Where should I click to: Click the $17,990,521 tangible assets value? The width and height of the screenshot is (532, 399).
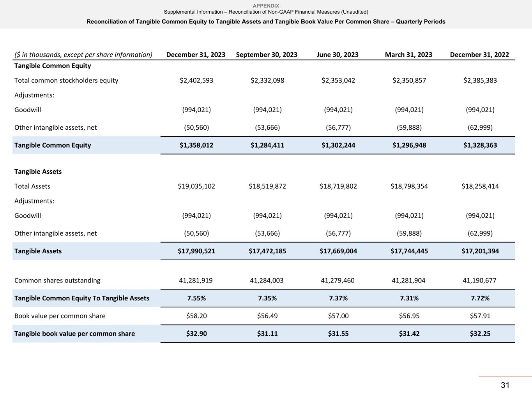click(x=196, y=251)
